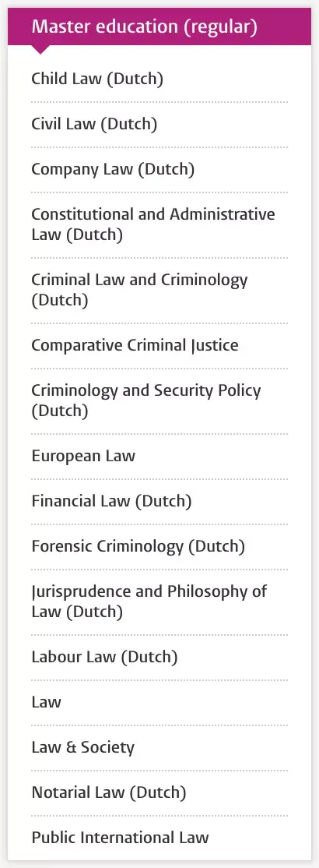Image resolution: width=319 pixels, height=868 pixels.
Task: Click the pointer arrow below the magenta header
Action: coord(40,49)
